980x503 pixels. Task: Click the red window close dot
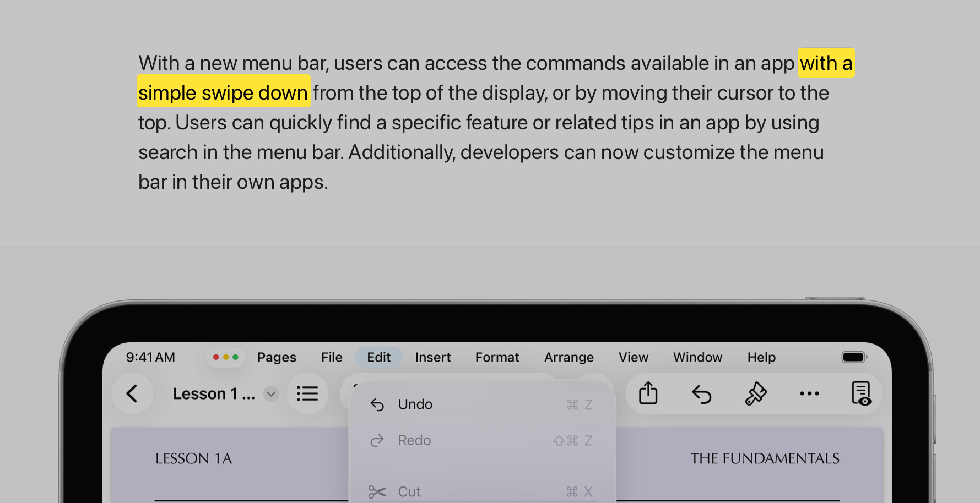pos(216,357)
